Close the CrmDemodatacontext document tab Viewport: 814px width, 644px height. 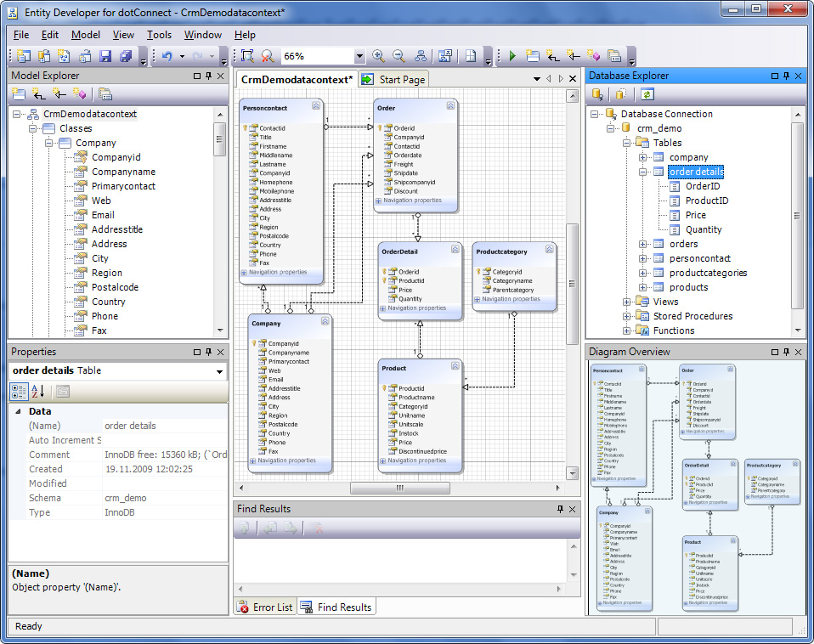pos(573,79)
